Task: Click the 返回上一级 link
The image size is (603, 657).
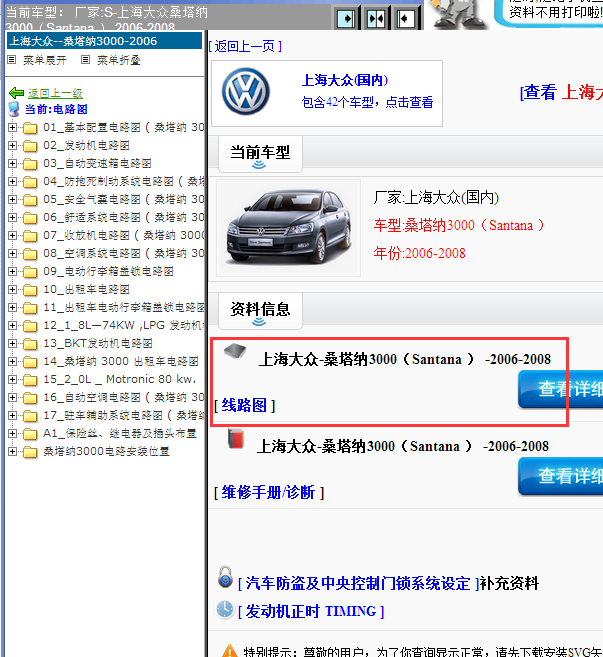Action: [x=55, y=93]
